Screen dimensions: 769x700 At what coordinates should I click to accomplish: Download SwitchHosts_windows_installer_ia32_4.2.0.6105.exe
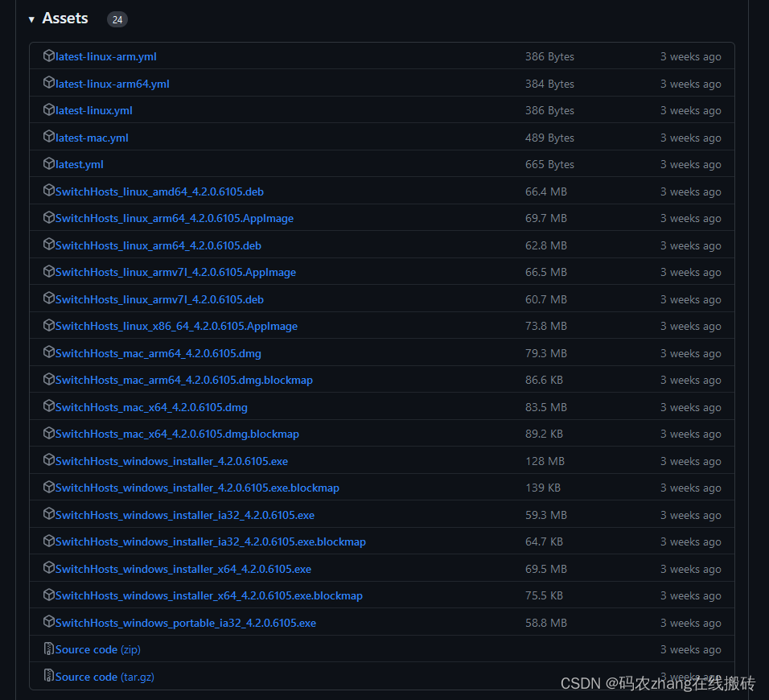tap(185, 516)
